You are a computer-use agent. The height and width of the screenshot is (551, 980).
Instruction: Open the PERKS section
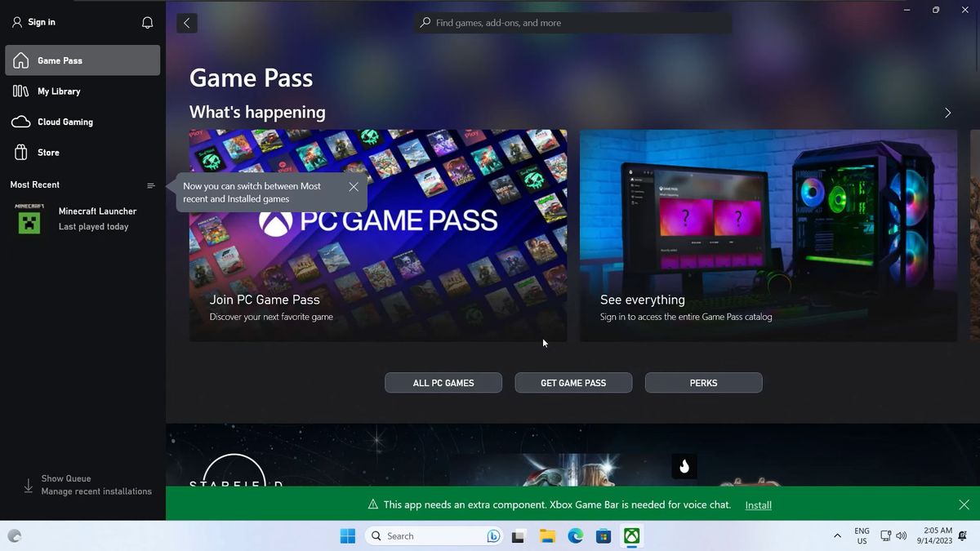tap(703, 382)
